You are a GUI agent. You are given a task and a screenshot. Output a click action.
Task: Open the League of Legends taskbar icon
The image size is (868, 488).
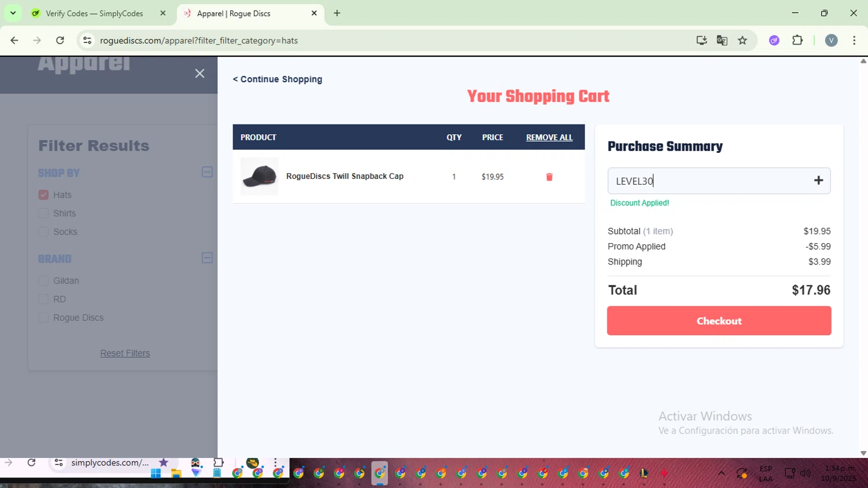click(x=643, y=474)
